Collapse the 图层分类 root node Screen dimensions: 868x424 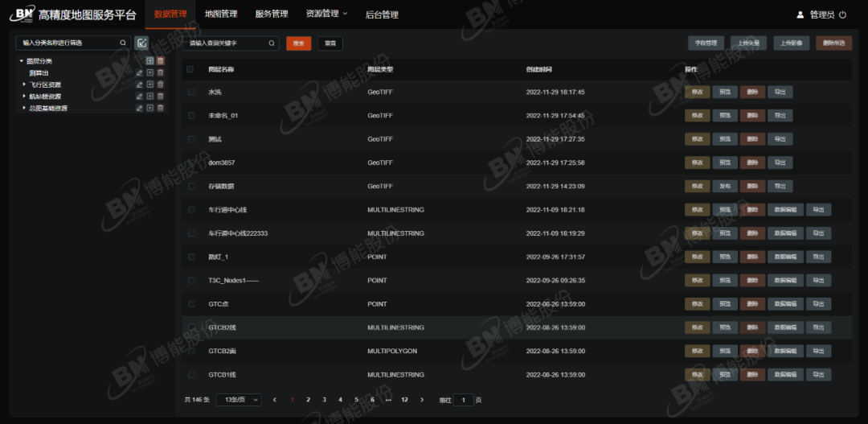(21, 61)
